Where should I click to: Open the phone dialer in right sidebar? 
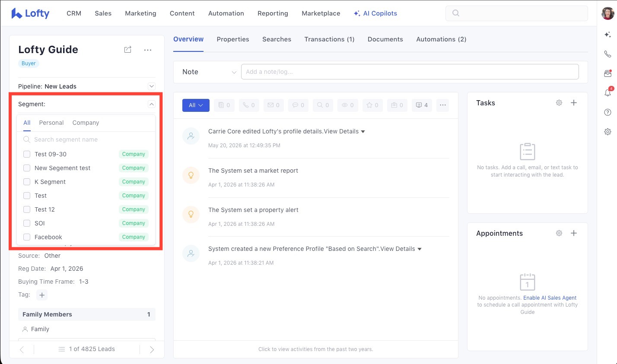607,54
